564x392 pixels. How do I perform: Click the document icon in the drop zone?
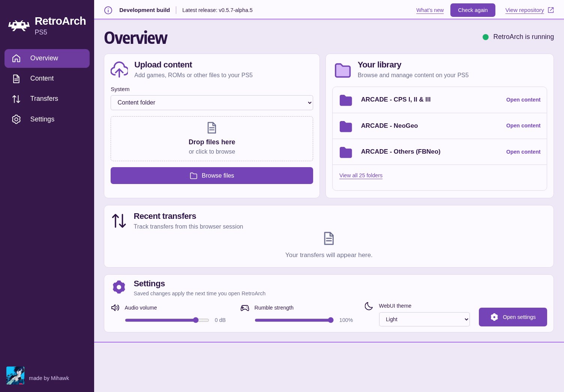(x=212, y=128)
